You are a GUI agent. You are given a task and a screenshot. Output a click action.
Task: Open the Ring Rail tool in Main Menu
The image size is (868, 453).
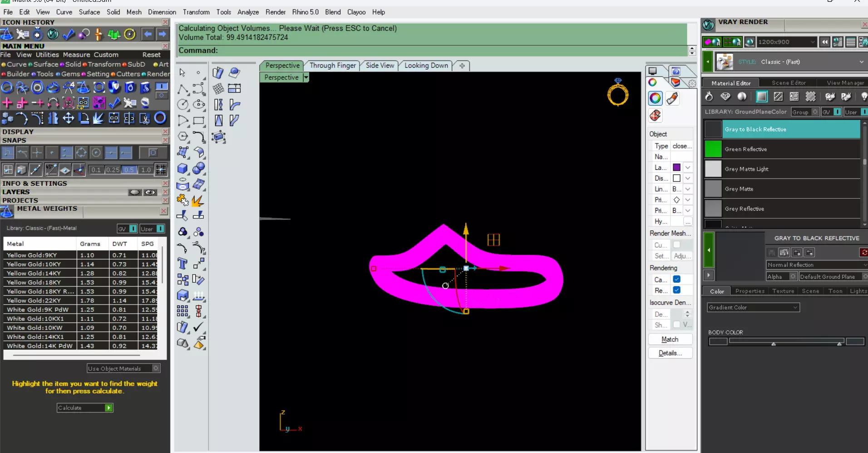point(7,87)
